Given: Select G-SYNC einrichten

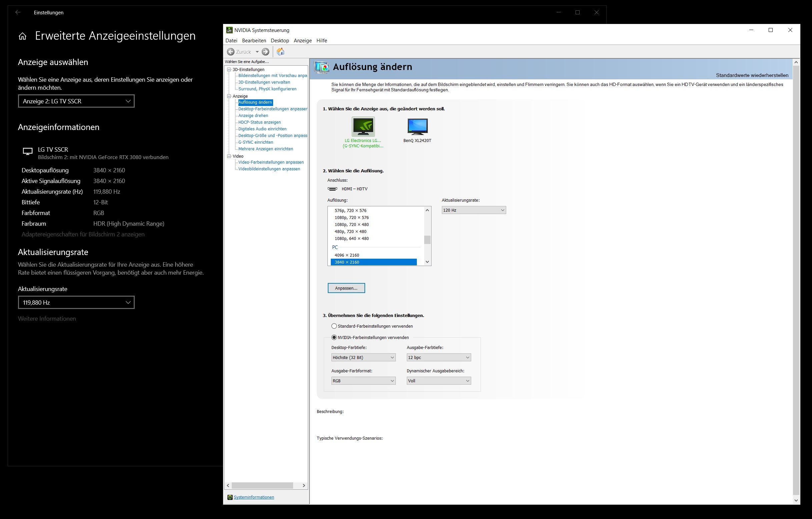Looking at the screenshot, I should point(255,142).
